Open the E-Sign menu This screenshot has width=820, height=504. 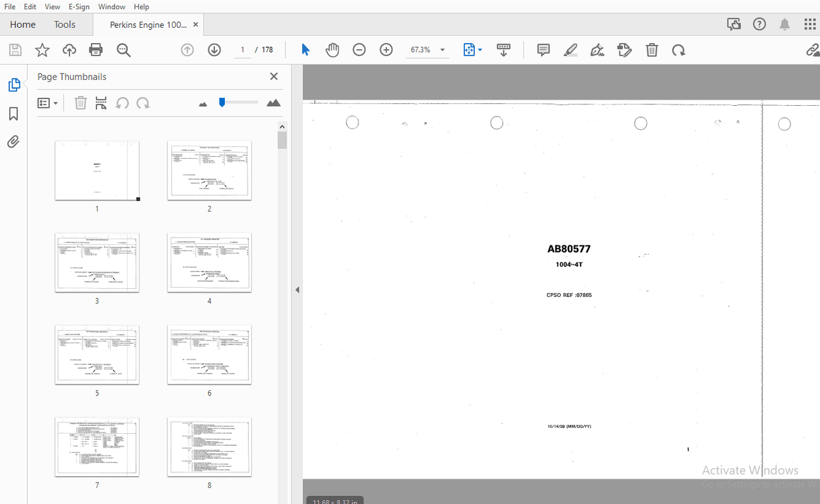[79, 7]
